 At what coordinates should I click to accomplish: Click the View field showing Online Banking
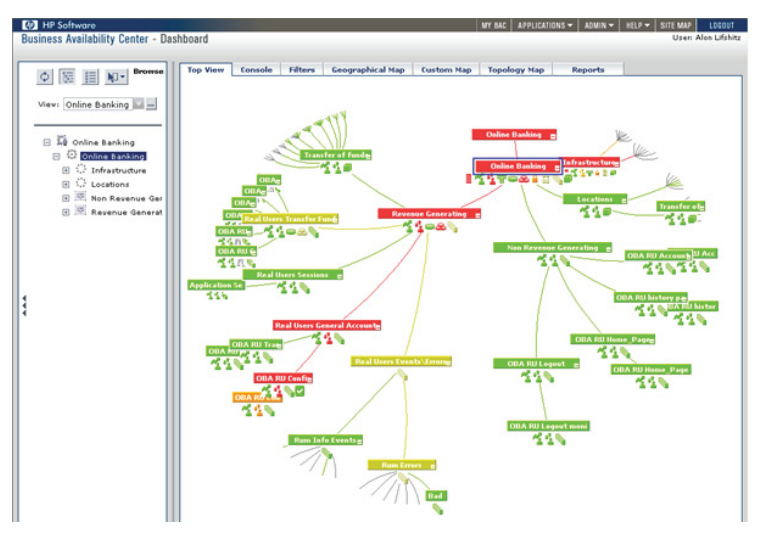pos(98,104)
